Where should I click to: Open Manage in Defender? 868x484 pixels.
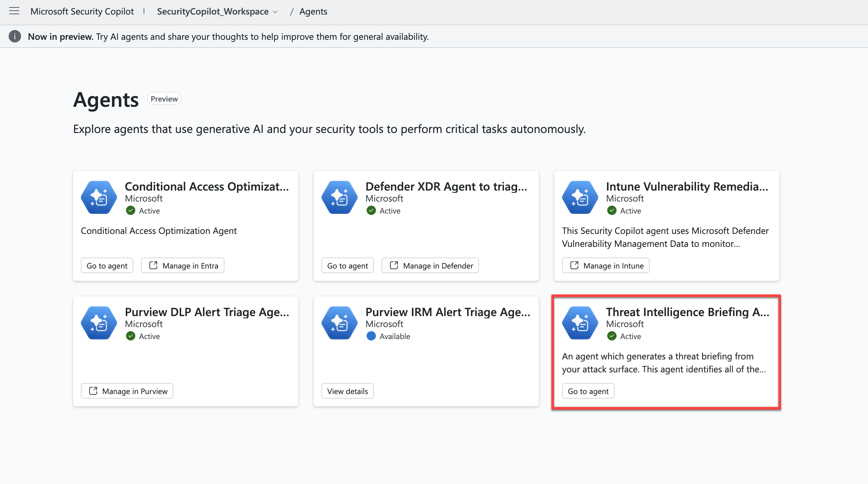tap(430, 266)
